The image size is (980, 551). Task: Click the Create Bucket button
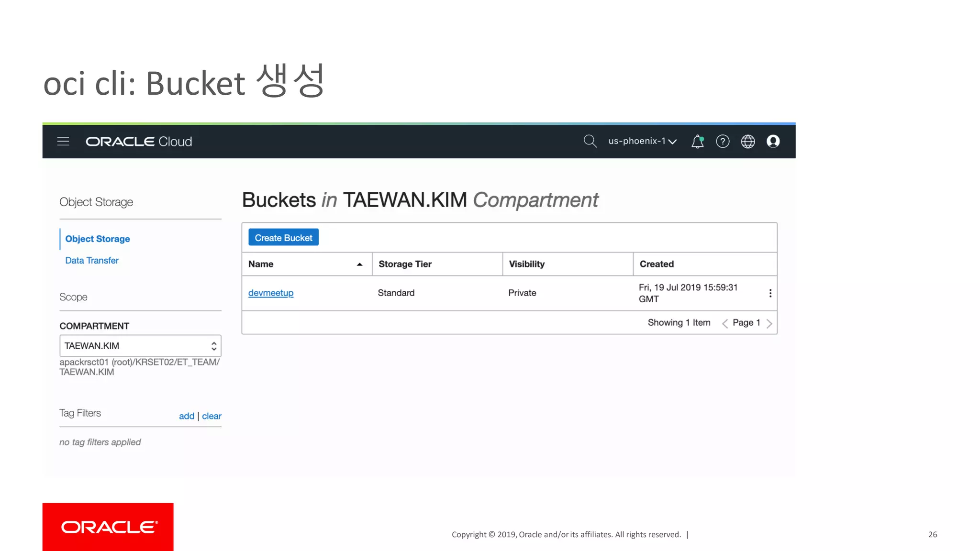coord(283,238)
